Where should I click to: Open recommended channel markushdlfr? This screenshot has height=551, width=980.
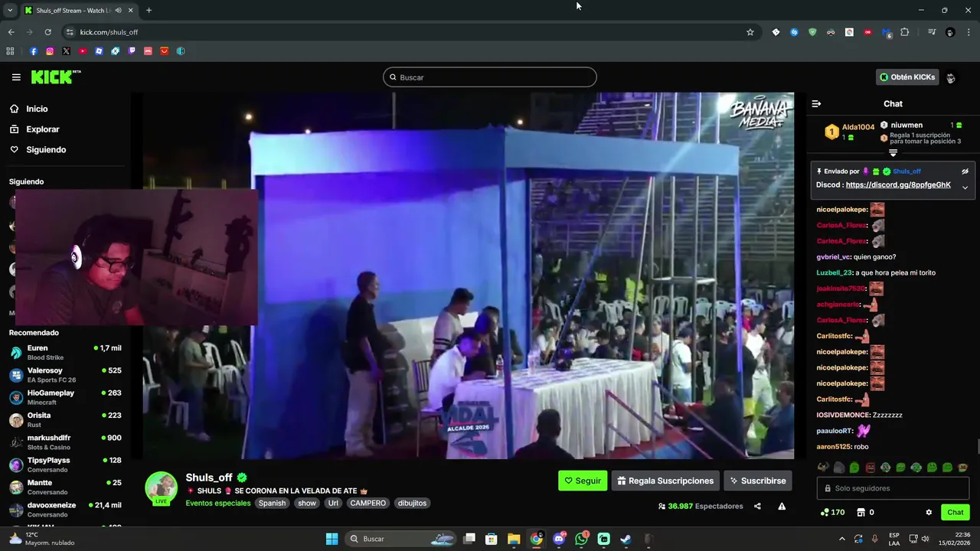click(65, 442)
